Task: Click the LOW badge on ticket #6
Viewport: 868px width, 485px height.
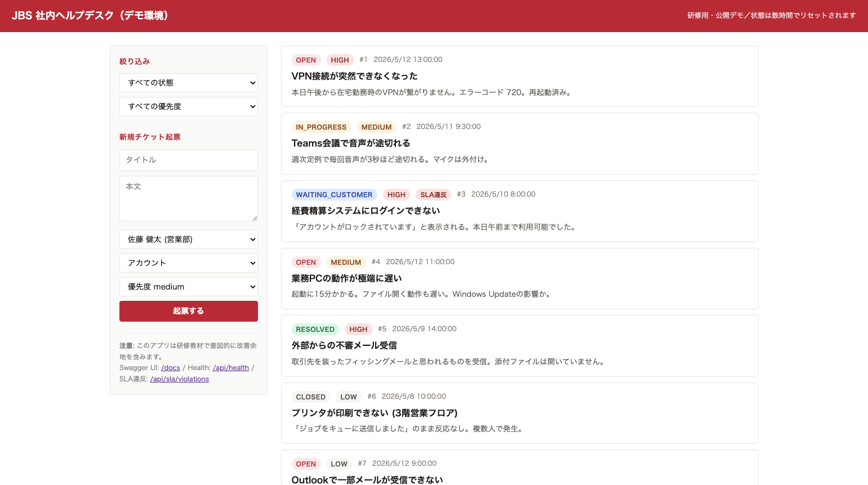Action: click(349, 397)
